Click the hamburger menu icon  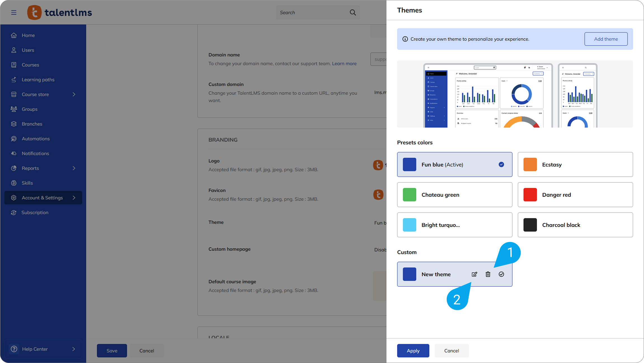pyautogui.click(x=14, y=13)
